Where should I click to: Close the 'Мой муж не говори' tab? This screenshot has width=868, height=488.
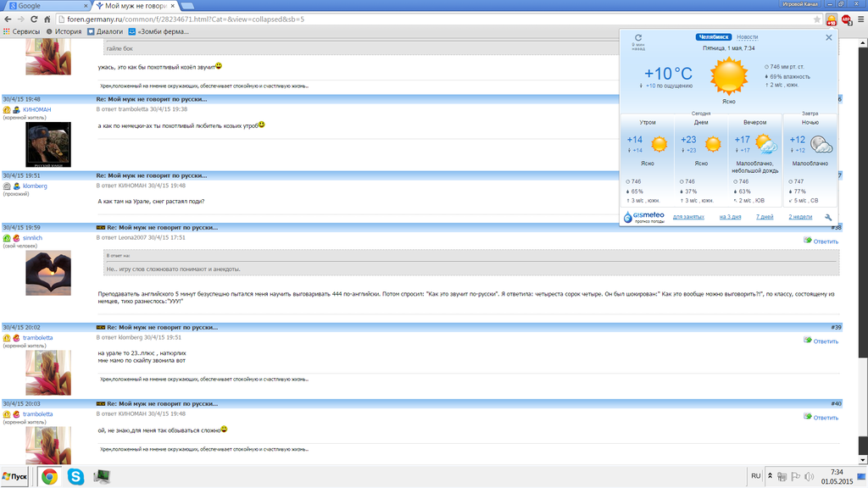[x=173, y=6]
